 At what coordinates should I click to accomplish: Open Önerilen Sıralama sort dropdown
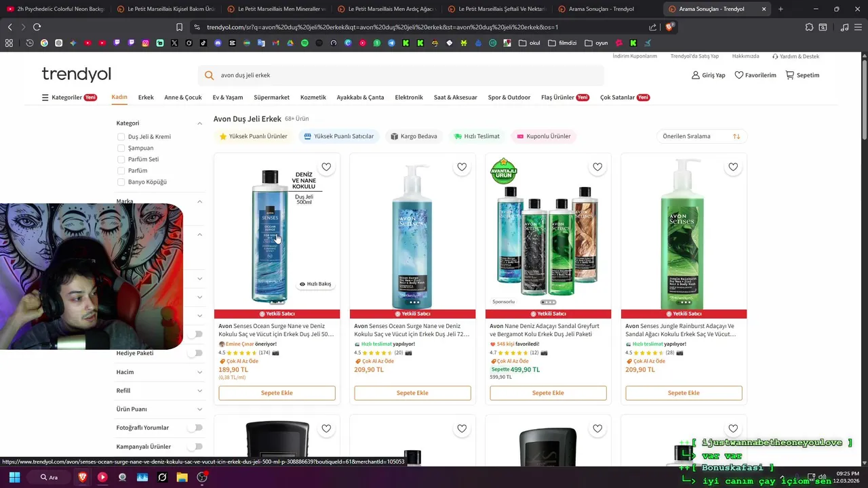coord(701,136)
